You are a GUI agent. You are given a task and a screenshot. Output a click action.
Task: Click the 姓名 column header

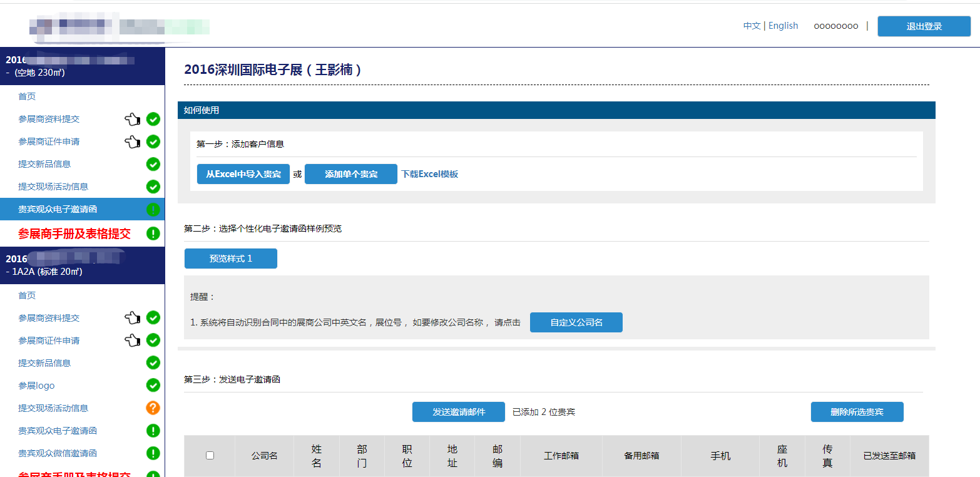click(x=317, y=456)
